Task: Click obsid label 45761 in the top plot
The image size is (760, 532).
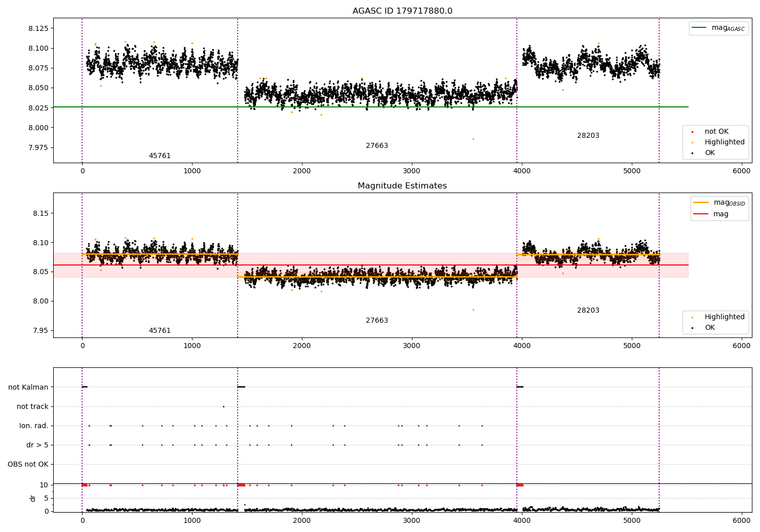Action: pos(160,156)
